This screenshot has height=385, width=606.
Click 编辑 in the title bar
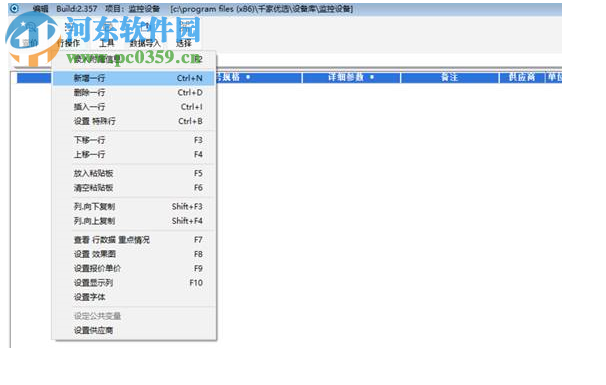point(40,9)
